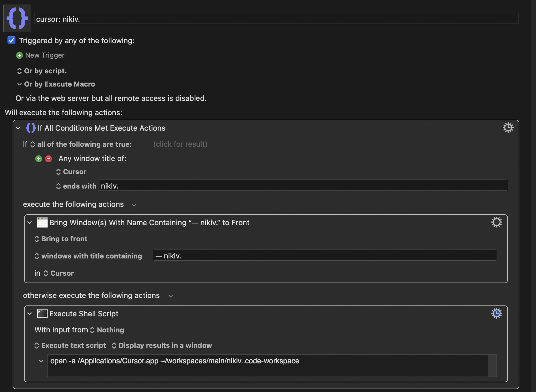Change the 'With input from Nothing' popup

tap(108, 330)
